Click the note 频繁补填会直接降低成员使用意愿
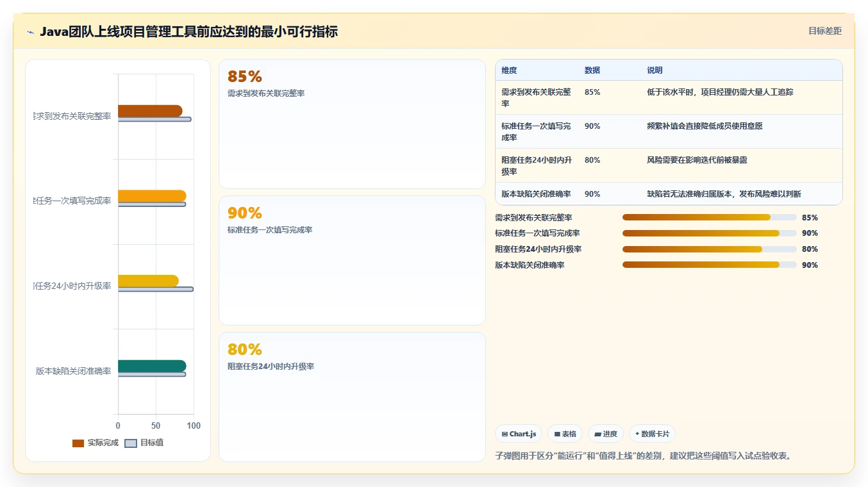868x487 pixels. click(705, 126)
